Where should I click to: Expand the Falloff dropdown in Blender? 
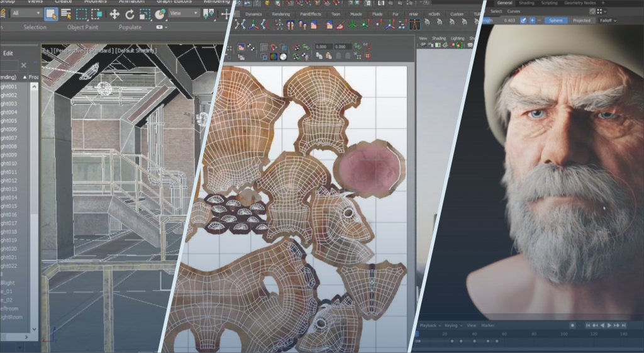608,20
